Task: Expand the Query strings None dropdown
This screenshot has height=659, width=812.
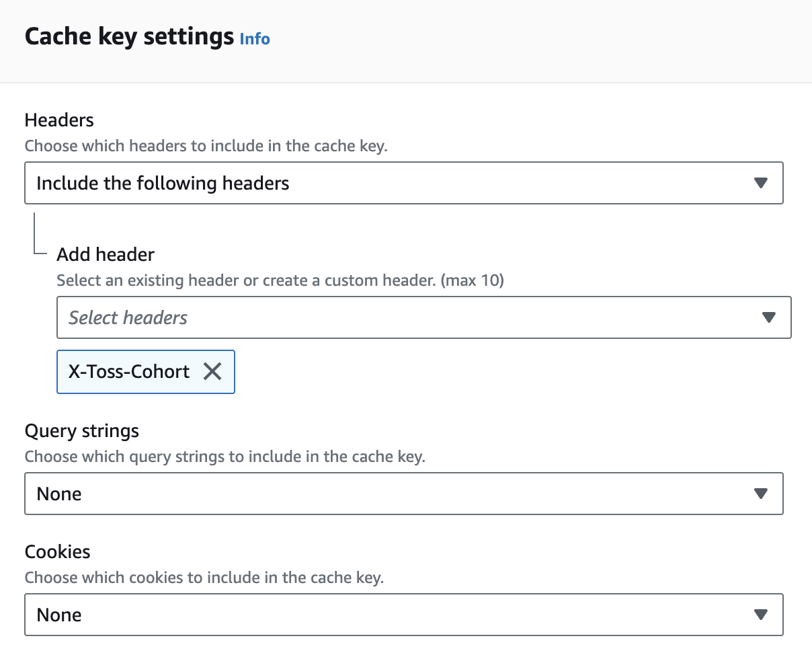Action: (x=404, y=494)
